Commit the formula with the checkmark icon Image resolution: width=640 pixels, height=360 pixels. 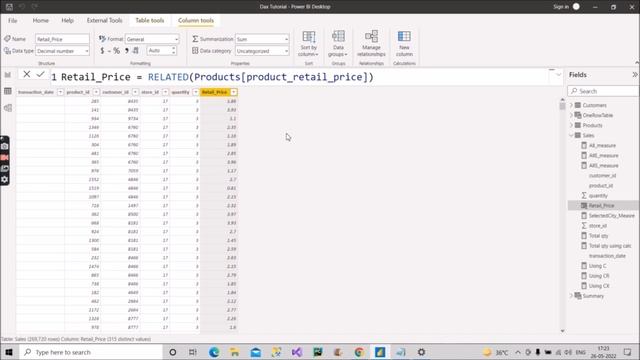(x=40, y=74)
